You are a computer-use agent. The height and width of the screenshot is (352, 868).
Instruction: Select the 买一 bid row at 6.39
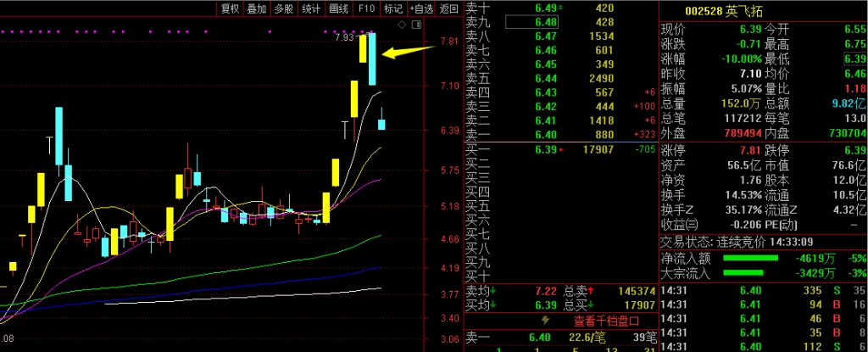[x=560, y=149]
